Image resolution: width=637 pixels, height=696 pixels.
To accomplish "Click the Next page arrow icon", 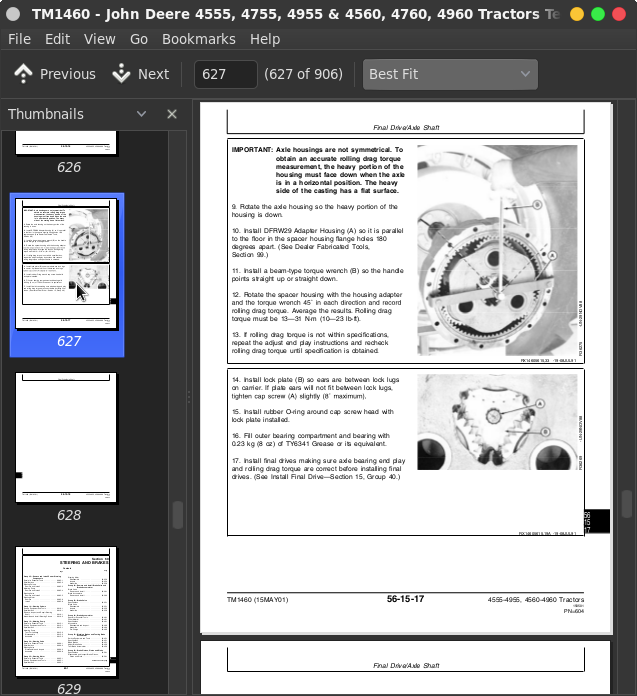I will click(122, 74).
